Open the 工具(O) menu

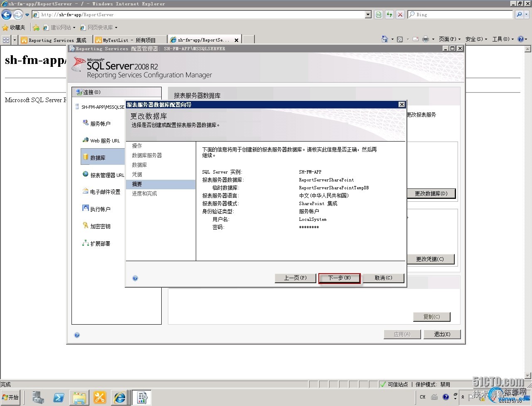tap(503, 39)
